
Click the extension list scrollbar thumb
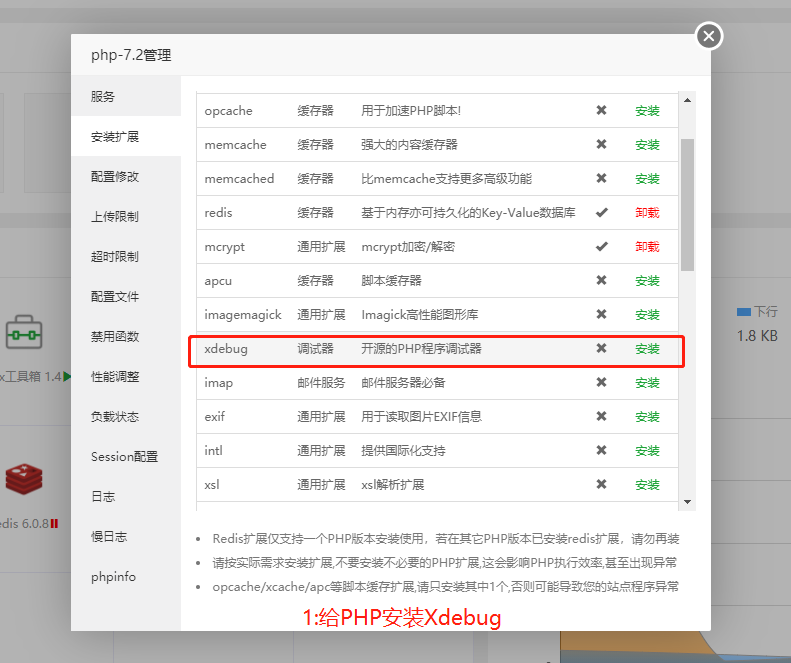pos(687,205)
